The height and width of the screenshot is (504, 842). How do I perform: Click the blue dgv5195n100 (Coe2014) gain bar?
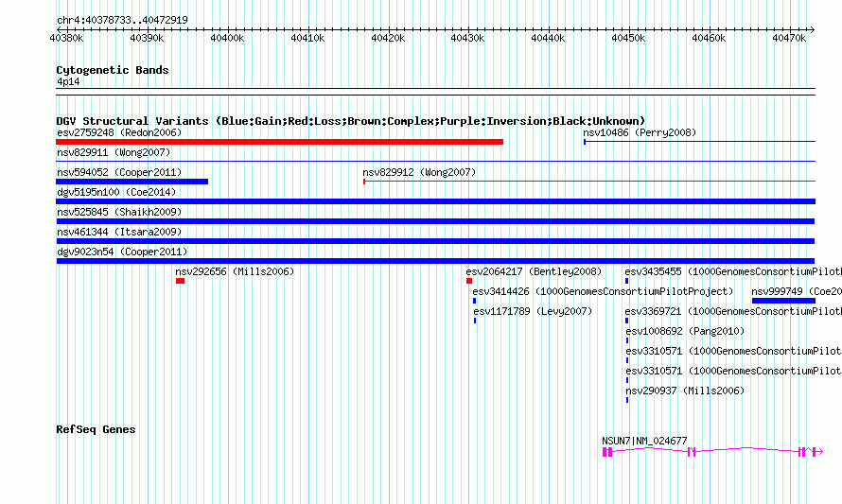coord(435,201)
